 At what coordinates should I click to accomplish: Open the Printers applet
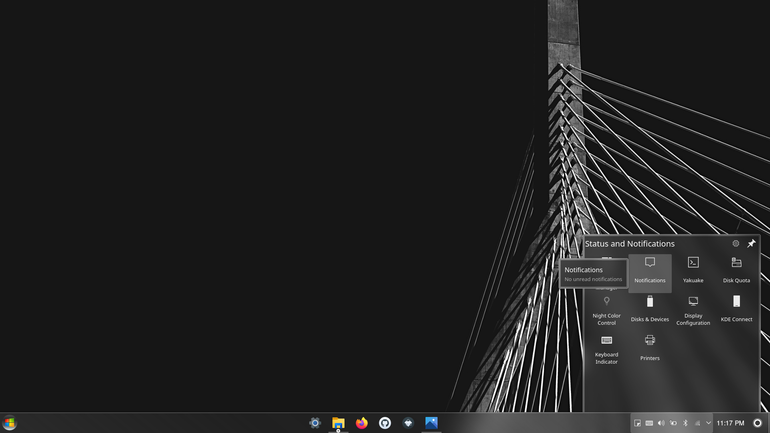650,348
